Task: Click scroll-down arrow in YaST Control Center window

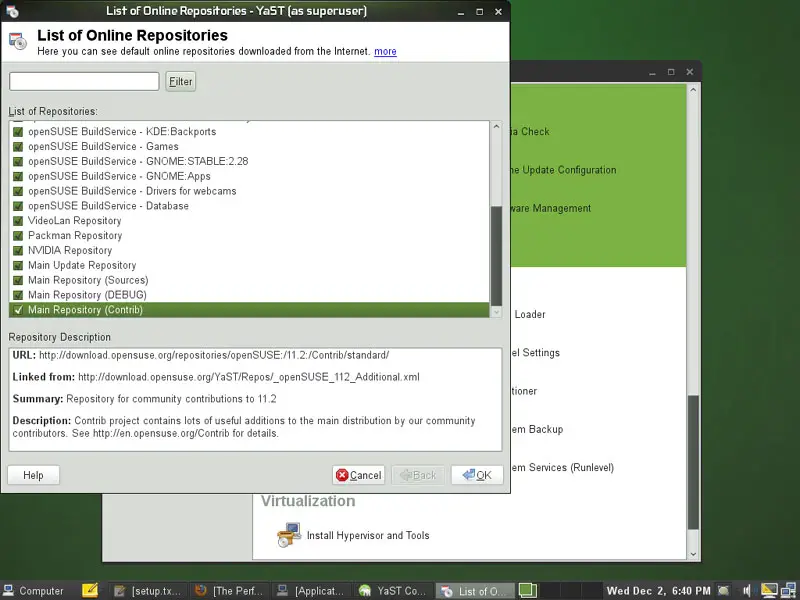Action: point(693,554)
